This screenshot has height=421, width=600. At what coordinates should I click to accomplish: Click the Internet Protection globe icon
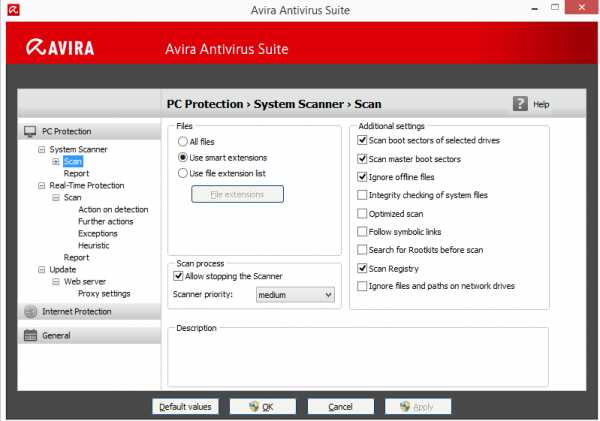point(30,312)
